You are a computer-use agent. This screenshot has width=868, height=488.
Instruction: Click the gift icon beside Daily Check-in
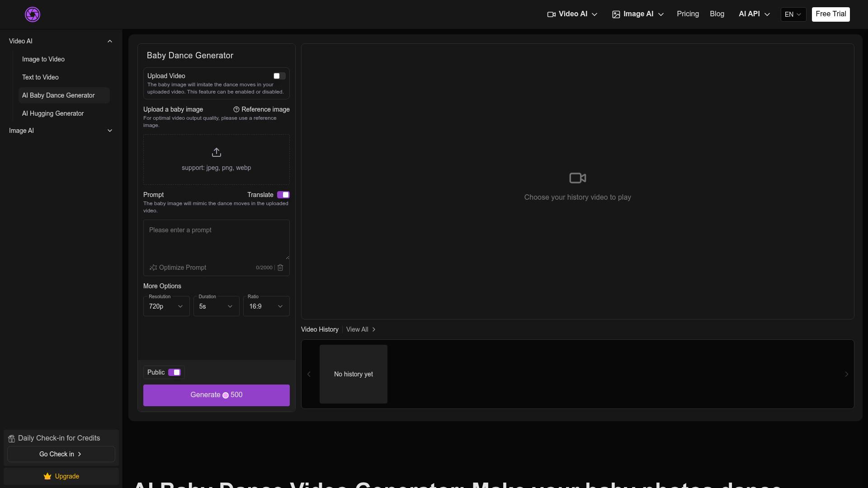pos(12,438)
